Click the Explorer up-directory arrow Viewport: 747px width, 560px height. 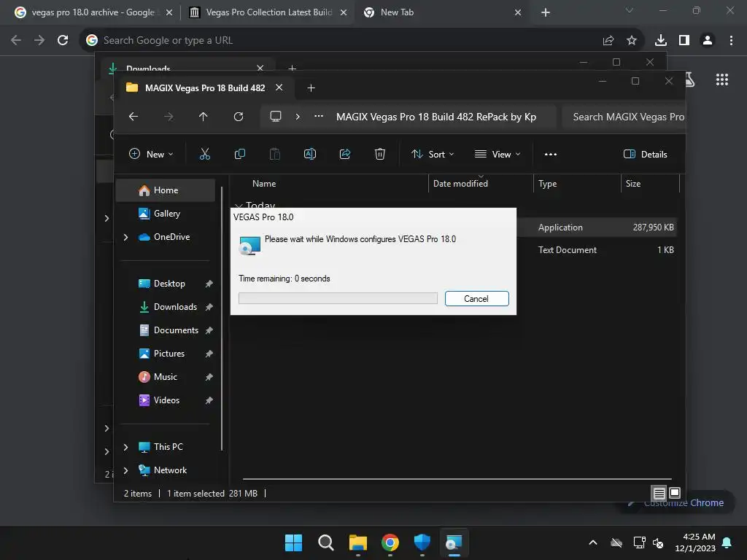coord(204,117)
